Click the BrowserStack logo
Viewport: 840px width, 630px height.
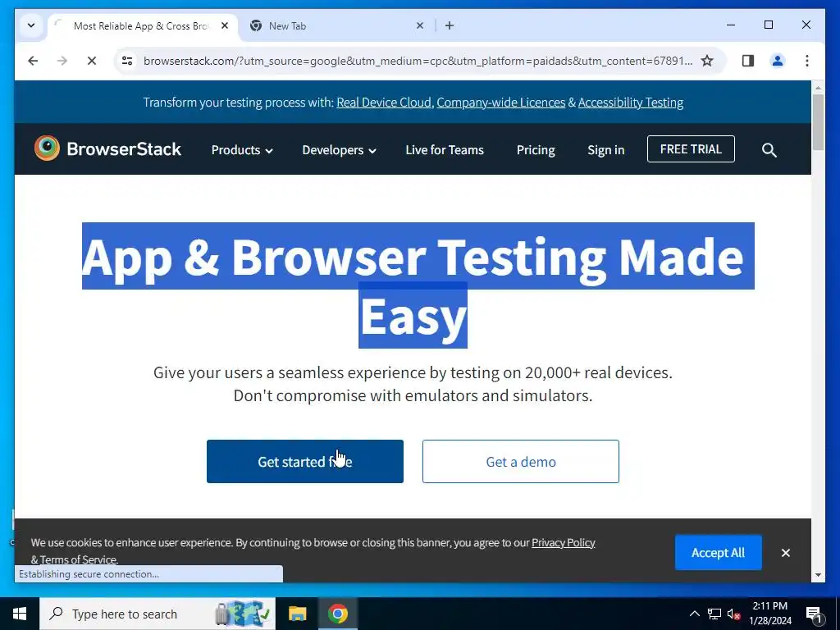click(107, 148)
